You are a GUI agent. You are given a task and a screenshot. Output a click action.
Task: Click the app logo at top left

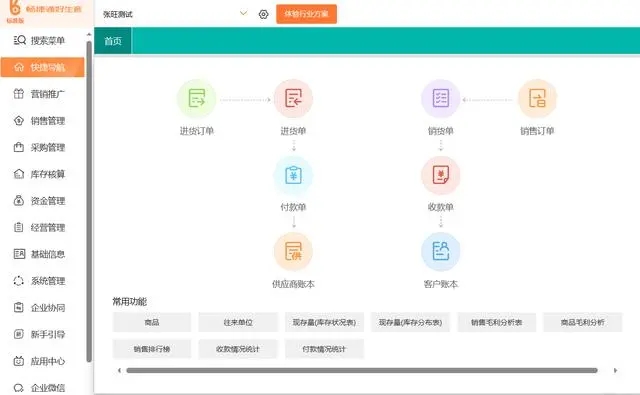click(x=15, y=8)
